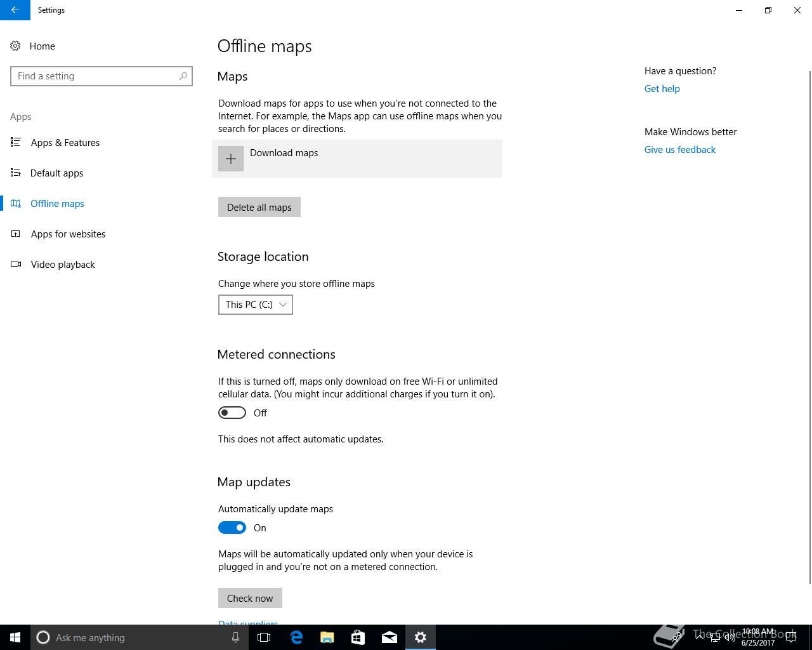Click 'This does not affect automatic updates.' text
Screen dimensions: 812x650
pos(301,439)
